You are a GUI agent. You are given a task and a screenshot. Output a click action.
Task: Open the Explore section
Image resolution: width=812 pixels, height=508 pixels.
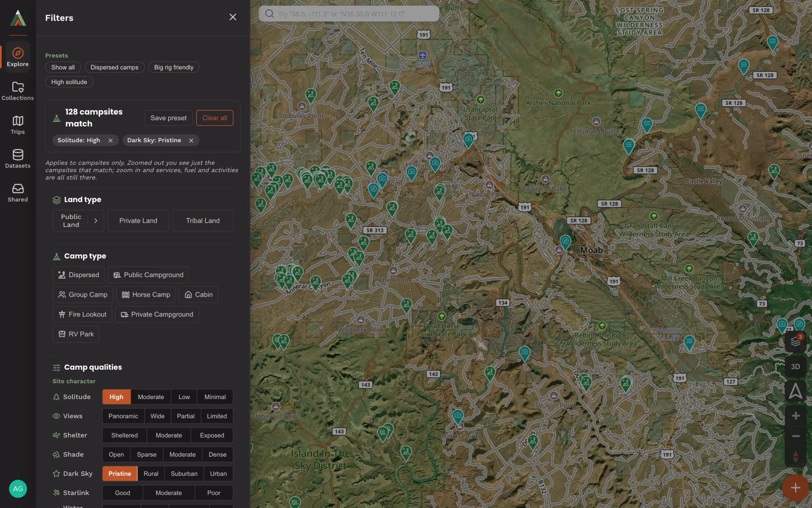(x=18, y=57)
